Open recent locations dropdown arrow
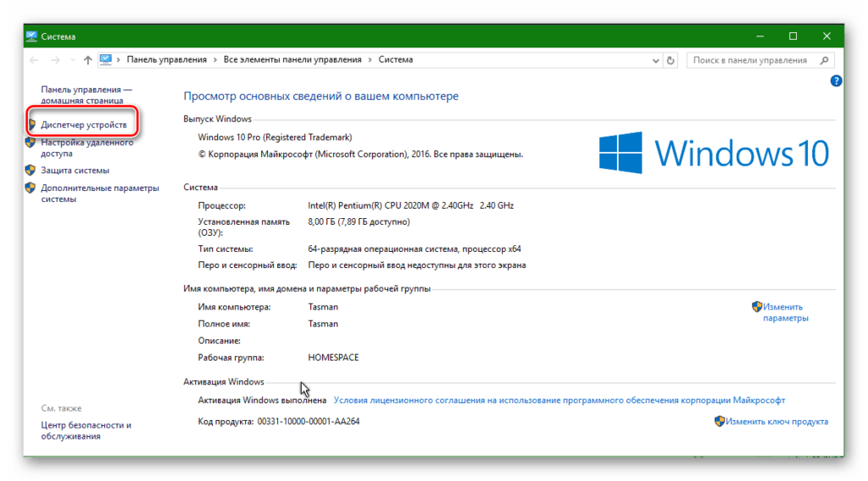This screenshot has height=481, width=868. tap(70, 60)
